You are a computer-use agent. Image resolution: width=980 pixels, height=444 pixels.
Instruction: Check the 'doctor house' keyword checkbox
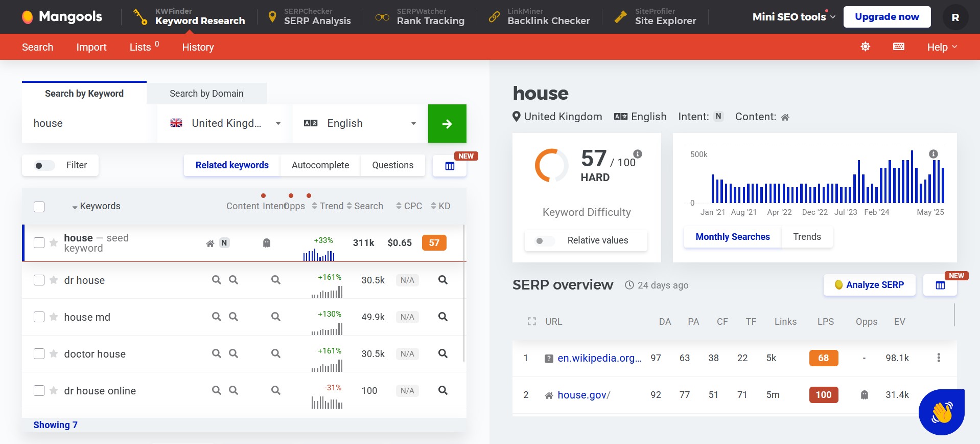tap(39, 354)
